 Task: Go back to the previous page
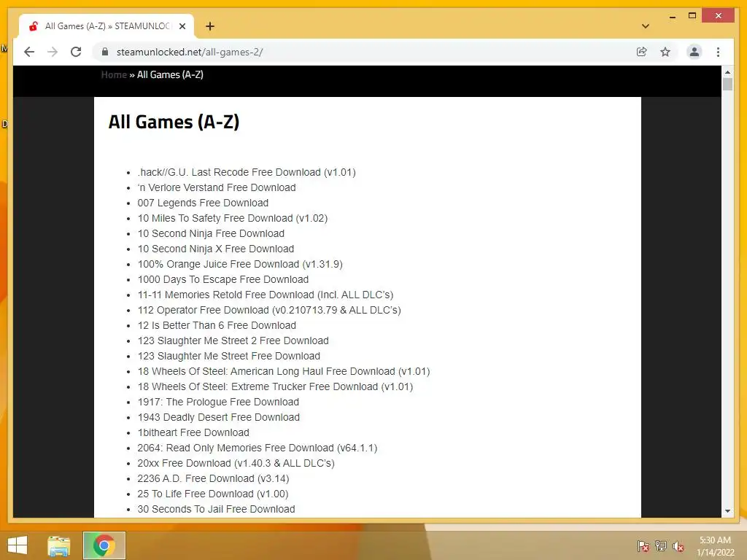29,52
